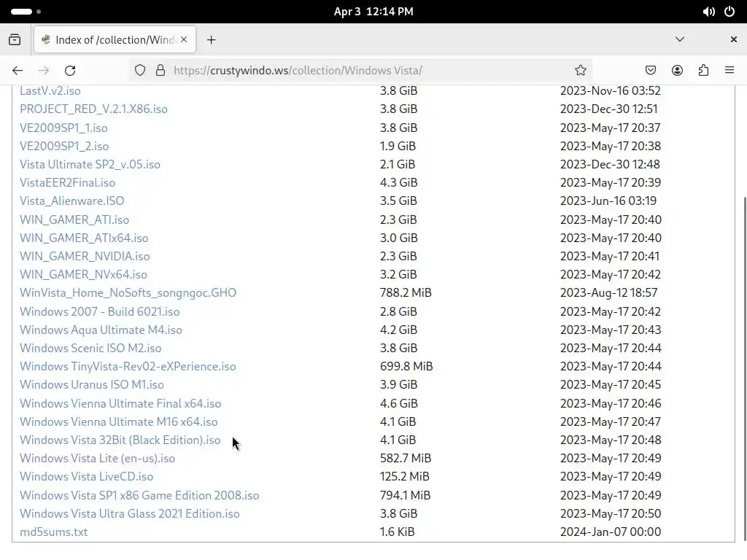The height and width of the screenshot is (560, 747).
Task: Click the date 2023-Dec-30 12:51
Action: coord(608,109)
